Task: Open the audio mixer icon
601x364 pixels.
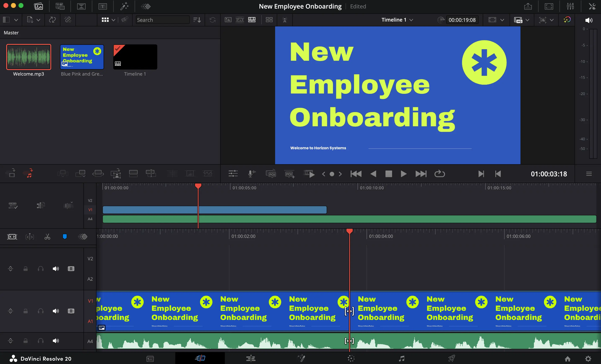Action: [570, 6]
